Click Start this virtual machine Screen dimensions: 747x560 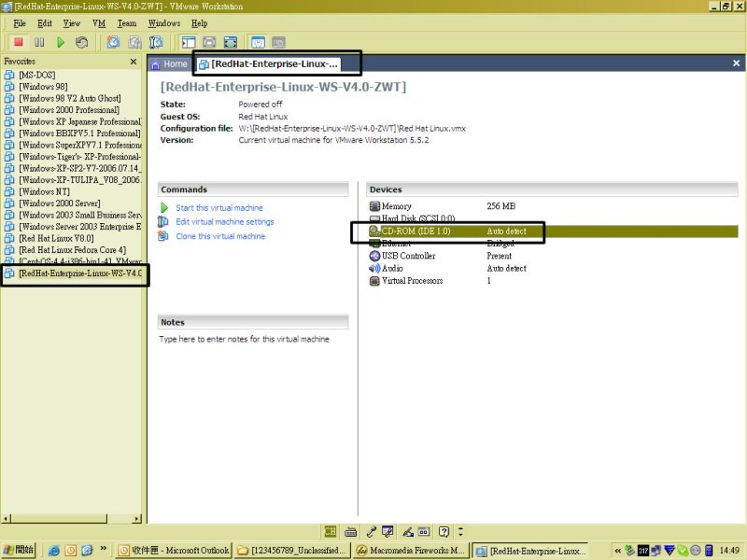(x=219, y=207)
